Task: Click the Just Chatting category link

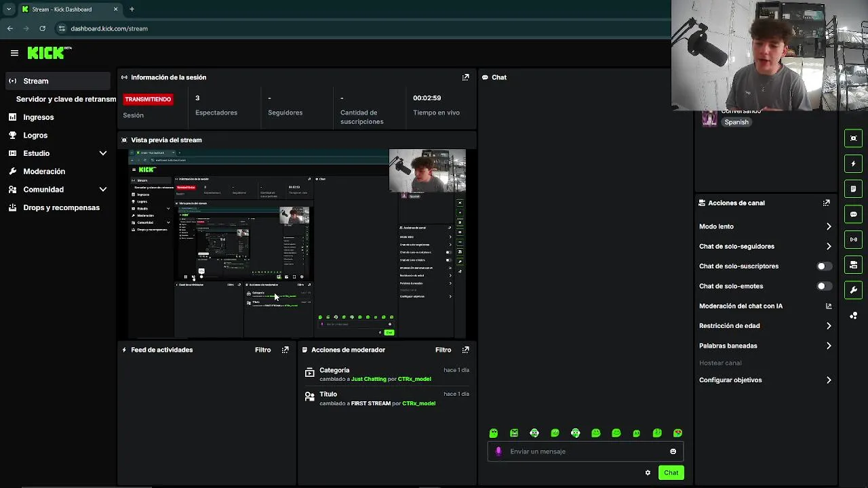Action: click(369, 379)
